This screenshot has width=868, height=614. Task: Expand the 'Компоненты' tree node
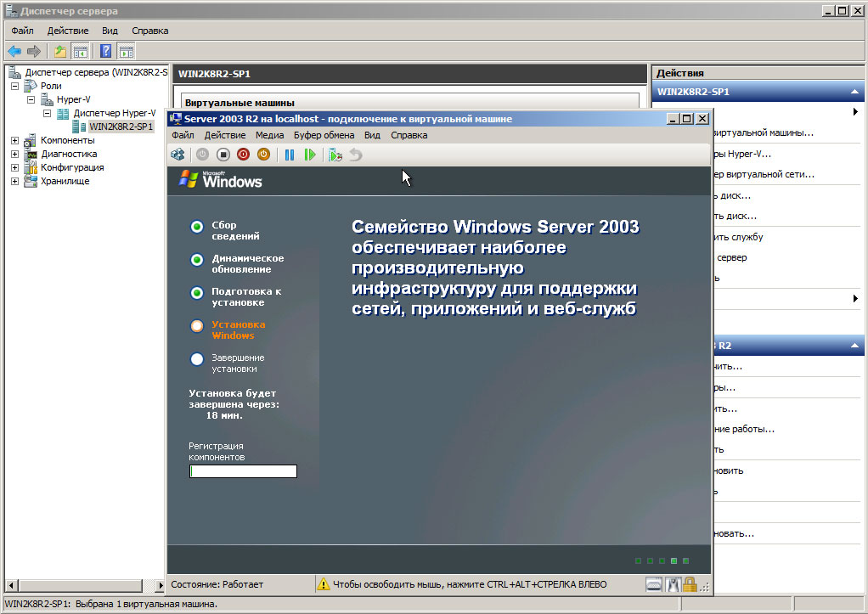(x=15, y=140)
